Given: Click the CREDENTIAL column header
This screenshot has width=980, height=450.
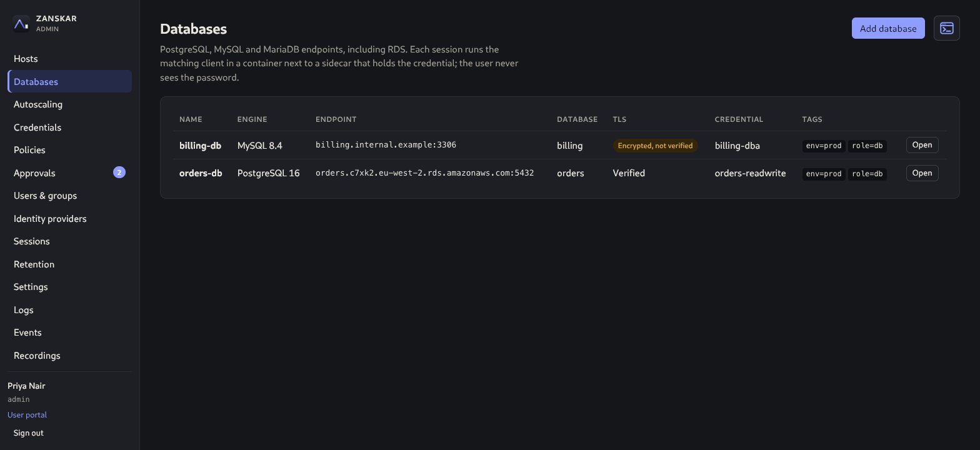Looking at the screenshot, I should pyautogui.click(x=739, y=119).
